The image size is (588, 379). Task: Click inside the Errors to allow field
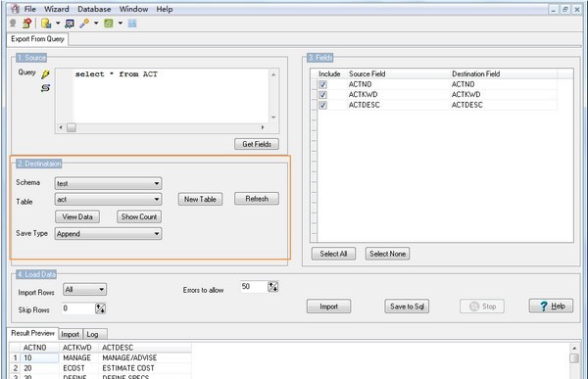pyautogui.click(x=254, y=287)
